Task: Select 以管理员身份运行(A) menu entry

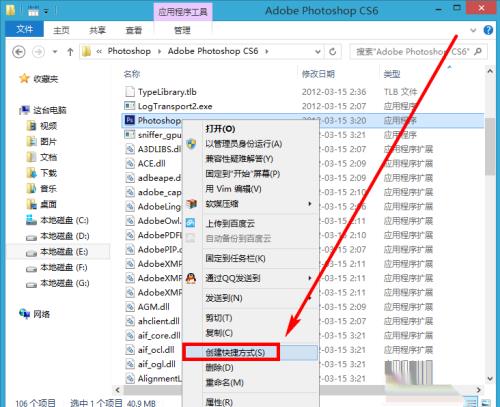Action: [244, 144]
